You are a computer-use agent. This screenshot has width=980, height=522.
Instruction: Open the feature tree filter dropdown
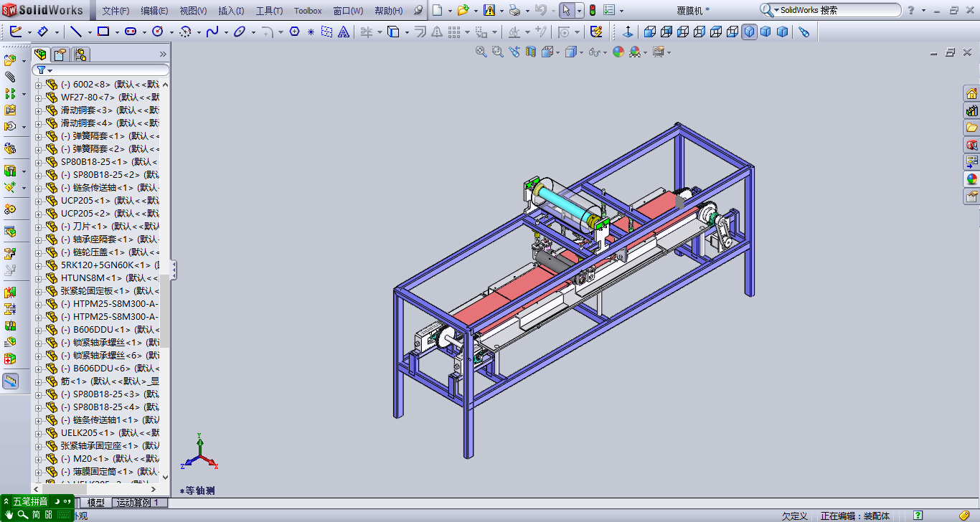click(x=44, y=70)
